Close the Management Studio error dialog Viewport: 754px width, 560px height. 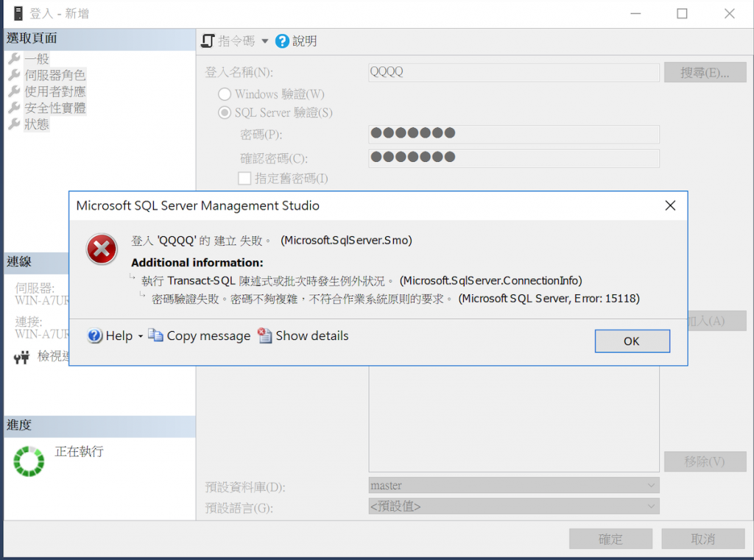pos(670,206)
